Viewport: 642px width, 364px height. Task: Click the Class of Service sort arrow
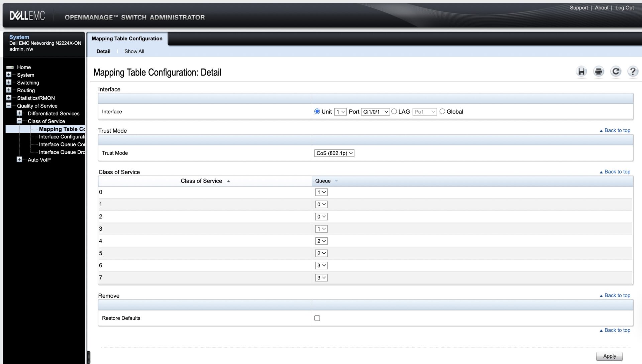[228, 181]
